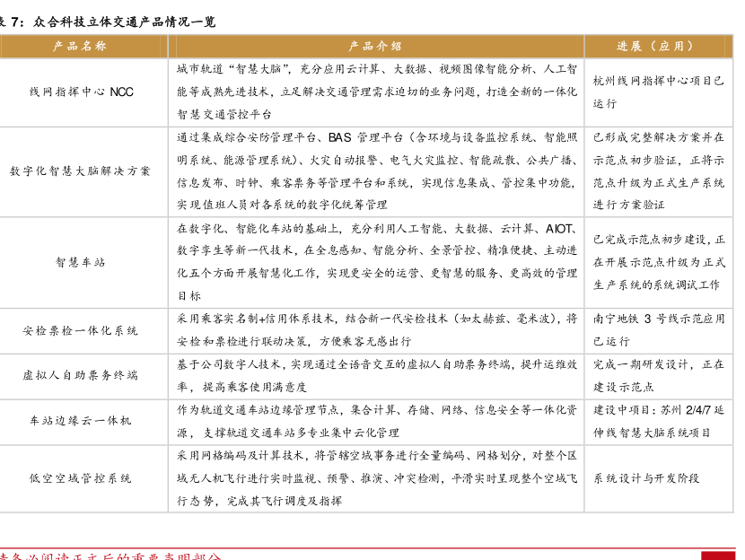The height and width of the screenshot is (560, 745).
Task: Click the 苏州 2/4/7 延伸线 progress cell
Action: pyautogui.click(x=658, y=421)
